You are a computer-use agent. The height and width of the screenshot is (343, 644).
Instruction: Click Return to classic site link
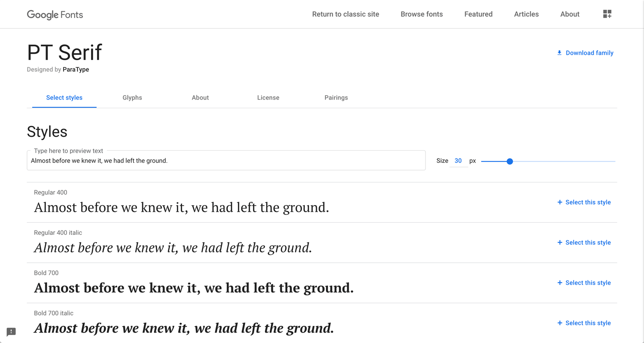point(346,14)
